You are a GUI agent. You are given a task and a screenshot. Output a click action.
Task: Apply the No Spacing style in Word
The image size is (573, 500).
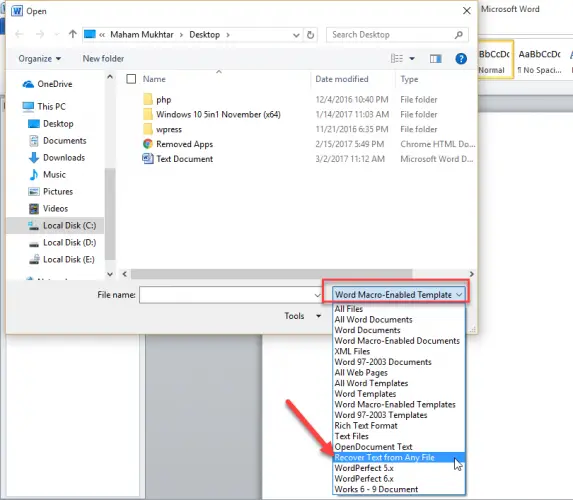(x=540, y=61)
